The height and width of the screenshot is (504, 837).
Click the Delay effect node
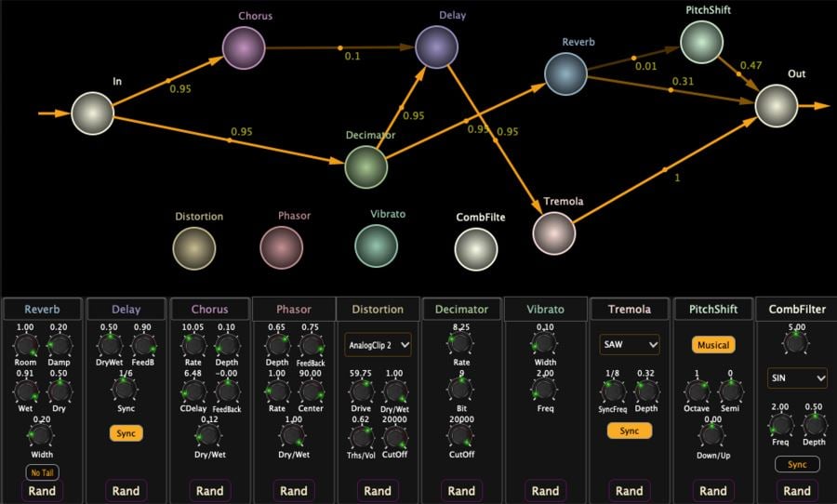pos(437,46)
